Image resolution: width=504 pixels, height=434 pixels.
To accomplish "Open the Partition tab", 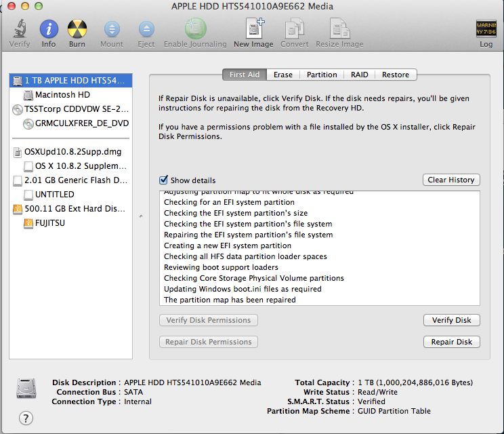I will [x=322, y=75].
